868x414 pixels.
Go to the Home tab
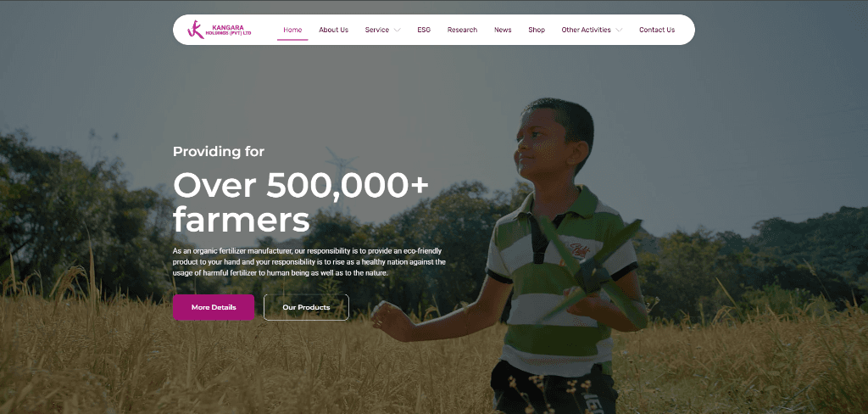click(x=292, y=30)
